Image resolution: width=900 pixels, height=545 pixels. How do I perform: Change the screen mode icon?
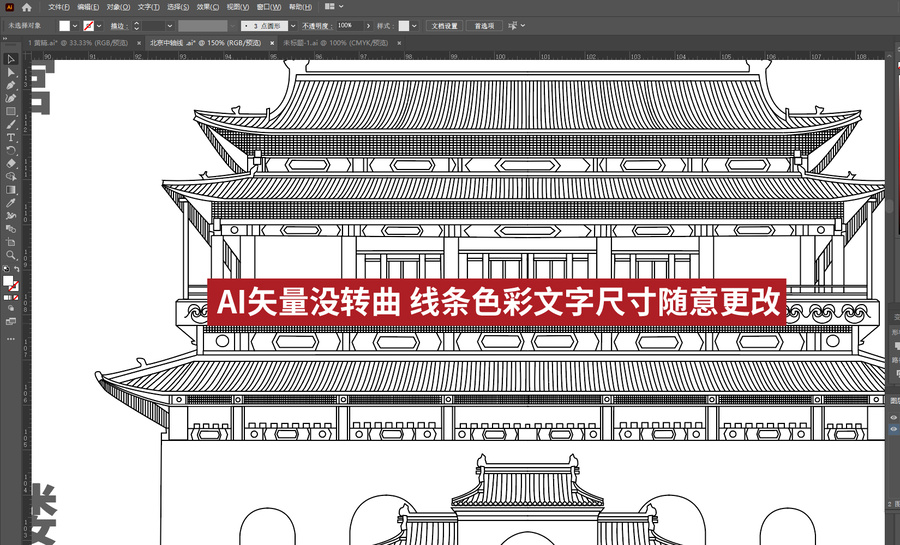point(10,322)
